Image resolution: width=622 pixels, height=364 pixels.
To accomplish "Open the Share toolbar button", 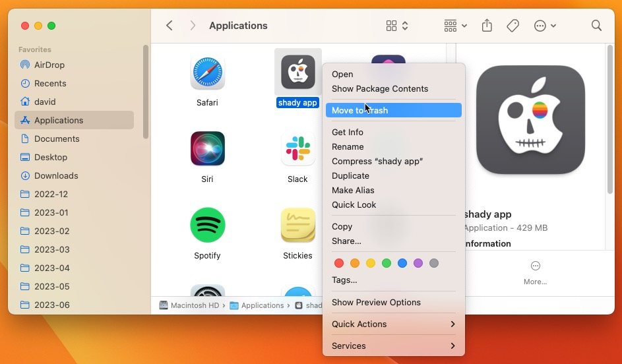I will tap(487, 26).
